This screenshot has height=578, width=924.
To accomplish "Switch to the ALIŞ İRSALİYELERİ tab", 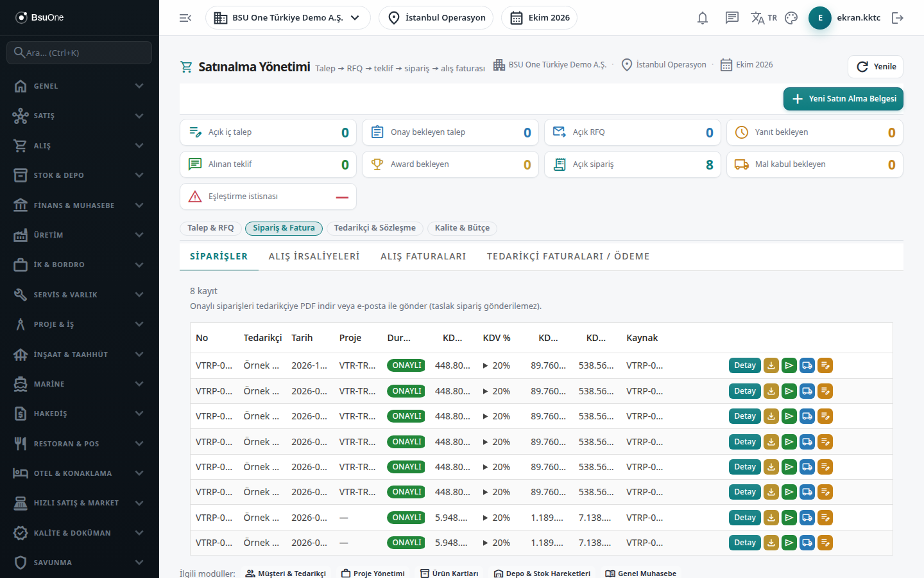I will [314, 256].
